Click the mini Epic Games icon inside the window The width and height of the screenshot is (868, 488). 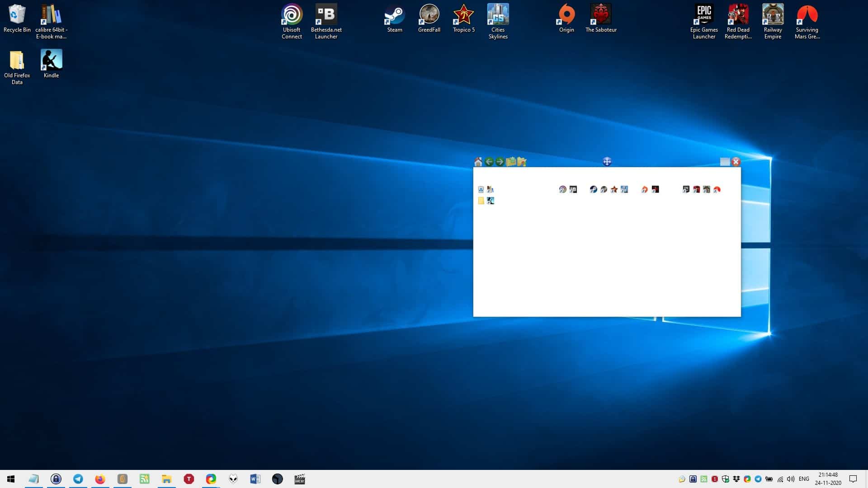686,190
